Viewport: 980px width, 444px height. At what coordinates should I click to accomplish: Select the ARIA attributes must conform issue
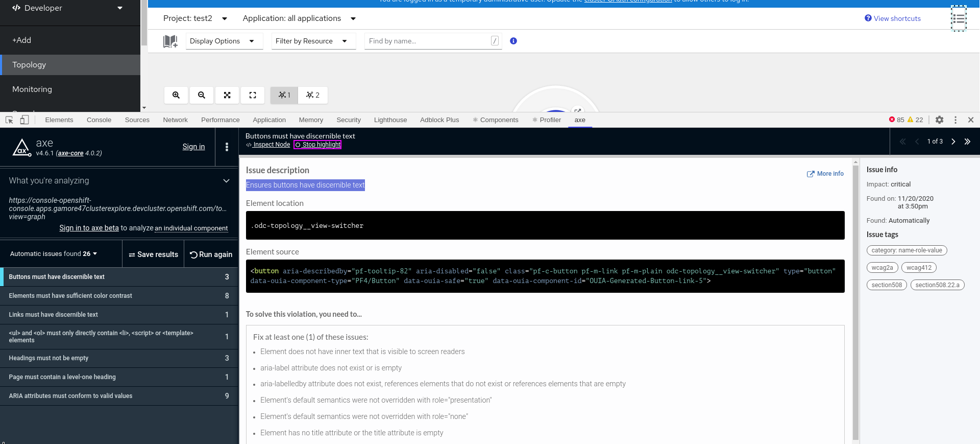click(119, 396)
